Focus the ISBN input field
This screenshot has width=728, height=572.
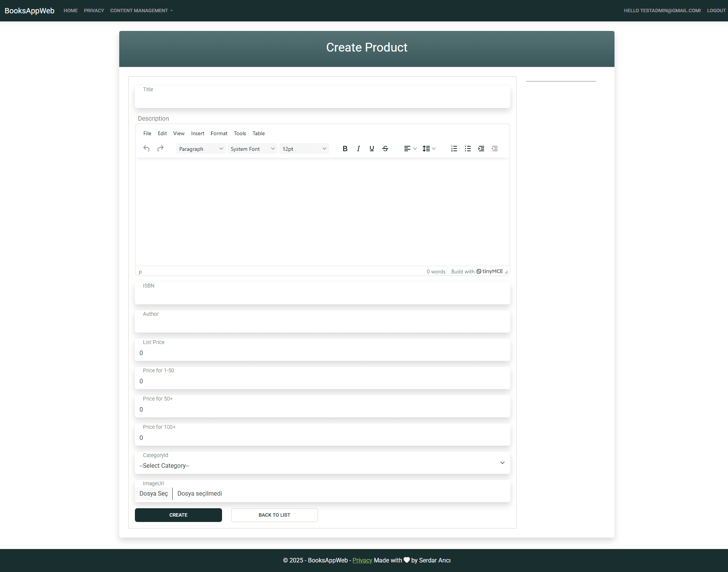pos(323,293)
